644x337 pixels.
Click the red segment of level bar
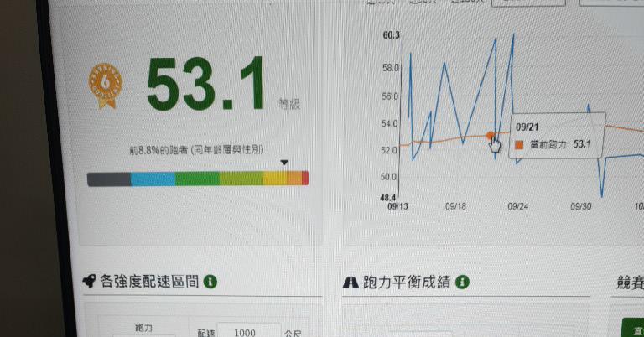(x=305, y=179)
